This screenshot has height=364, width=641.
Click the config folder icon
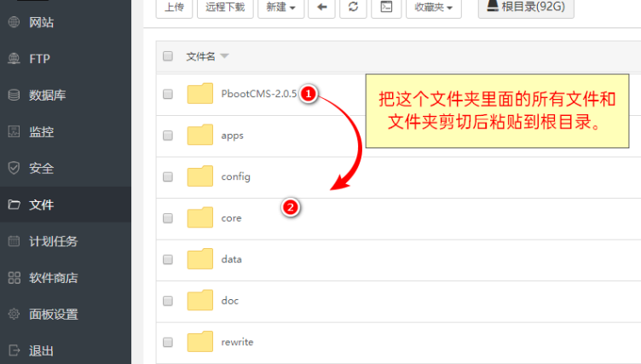[x=200, y=176]
